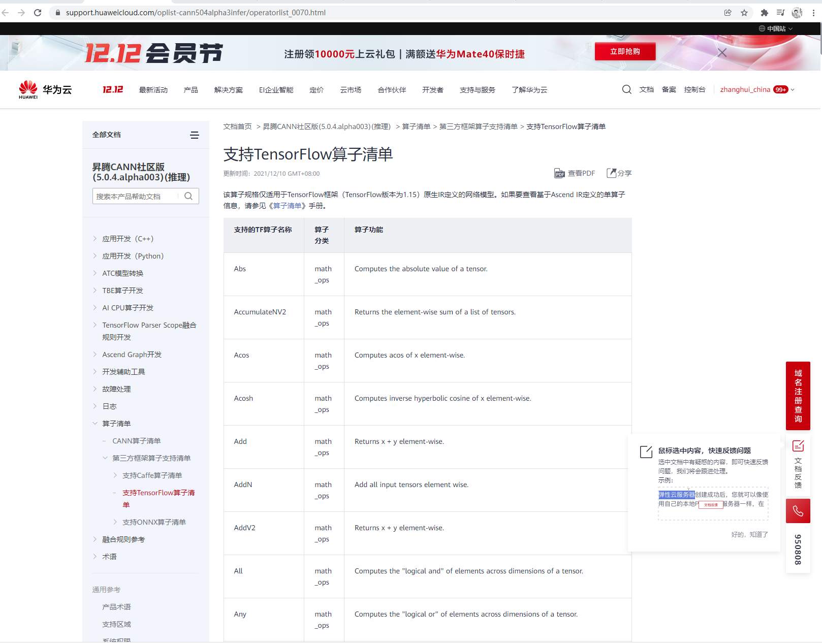Open the 12.12 nav menu item
822x644 pixels.
click(x=113, y=90)
